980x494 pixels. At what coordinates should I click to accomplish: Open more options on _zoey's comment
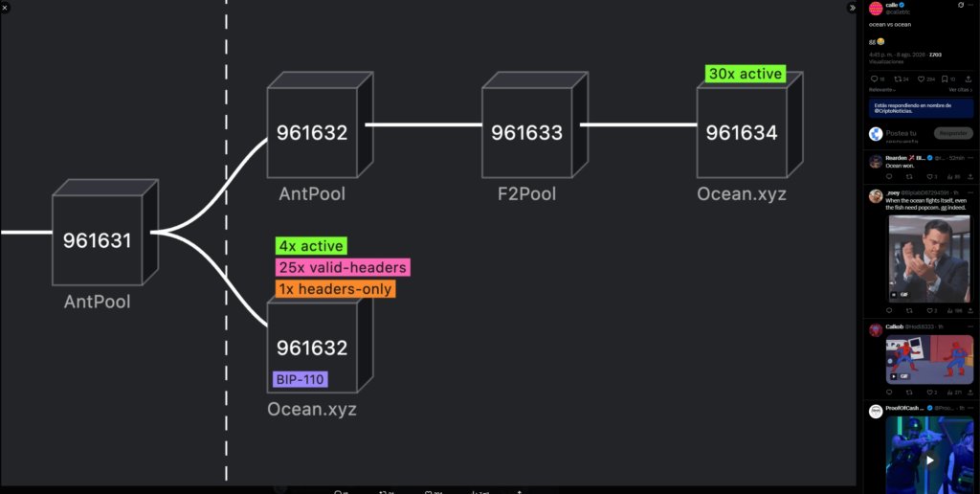pos(970,192)
